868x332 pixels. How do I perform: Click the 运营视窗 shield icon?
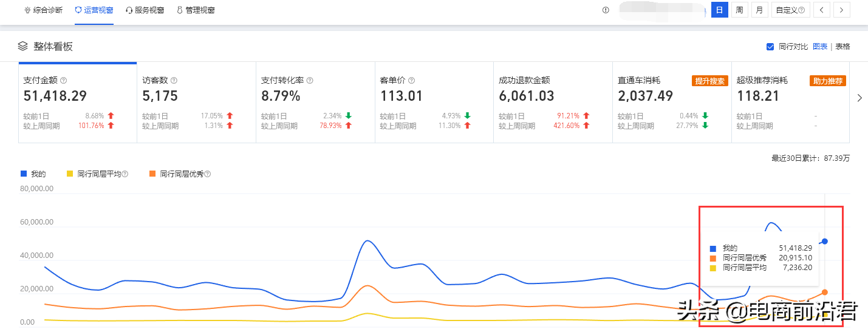point(78,10)
